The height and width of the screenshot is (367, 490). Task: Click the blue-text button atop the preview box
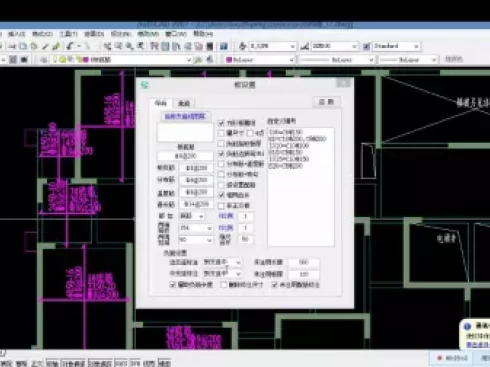pyautogui.click(x=185, y=116)
